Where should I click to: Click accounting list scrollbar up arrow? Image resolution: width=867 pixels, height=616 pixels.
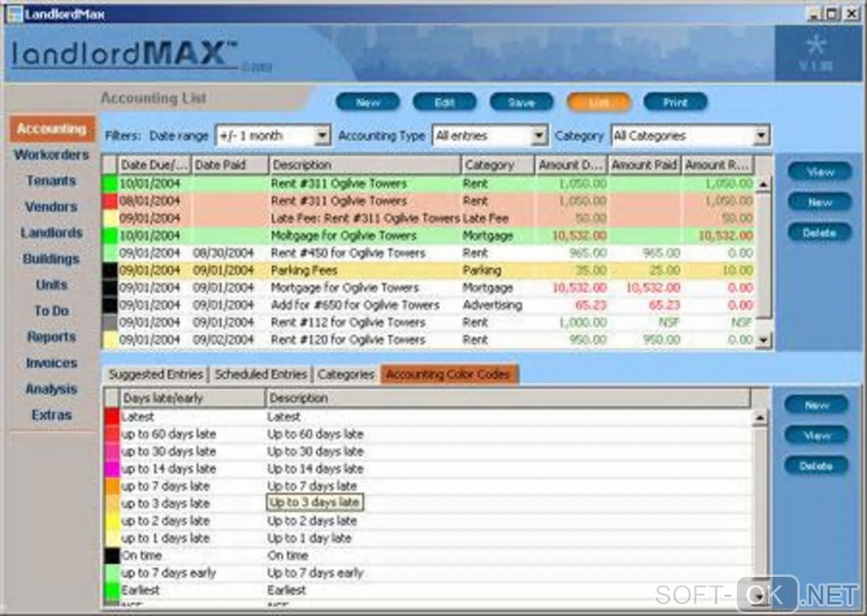coord(763,184)
